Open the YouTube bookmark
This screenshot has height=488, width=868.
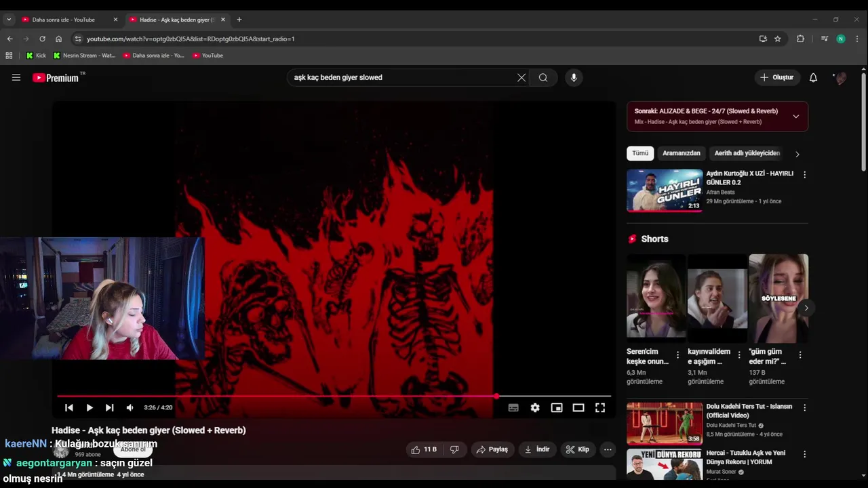tap(208, 56)
